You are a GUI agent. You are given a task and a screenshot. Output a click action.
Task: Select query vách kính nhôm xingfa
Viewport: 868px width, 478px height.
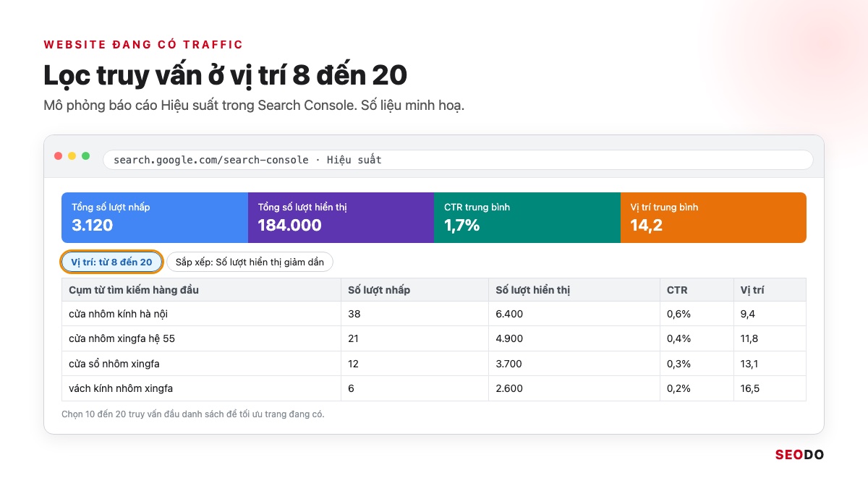point(121,388)
